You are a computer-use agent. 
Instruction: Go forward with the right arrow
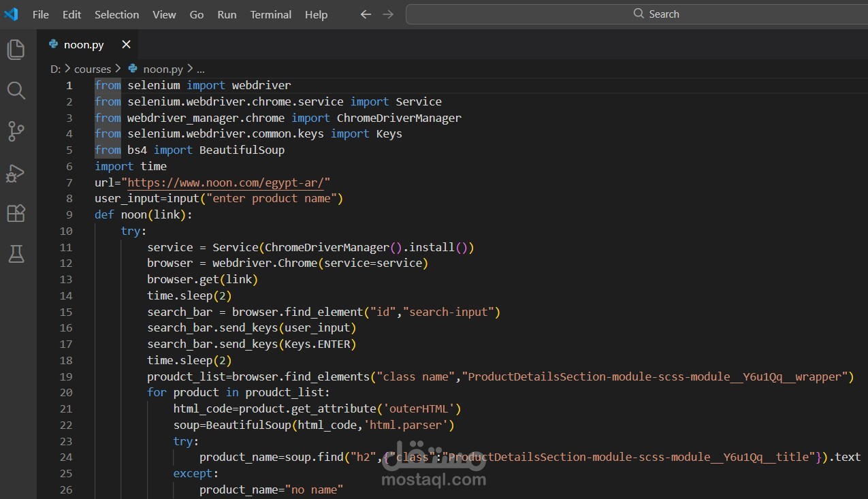(x=388, y=14)
